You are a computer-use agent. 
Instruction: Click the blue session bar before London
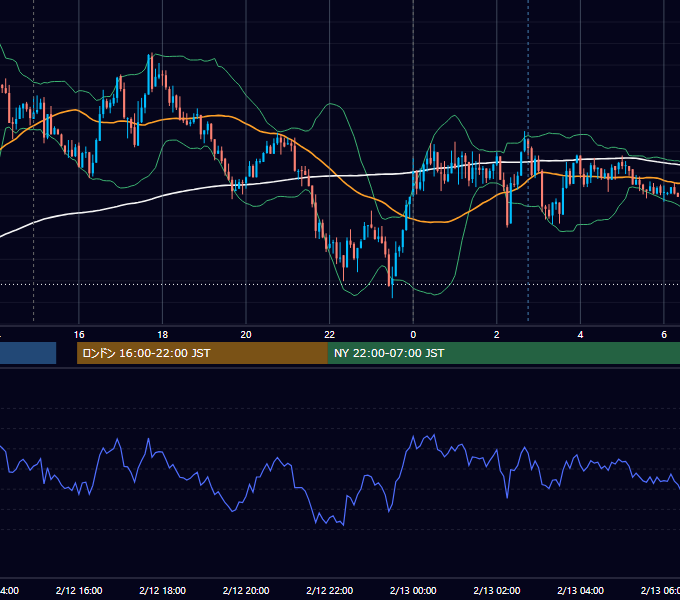tap(28, 353)
